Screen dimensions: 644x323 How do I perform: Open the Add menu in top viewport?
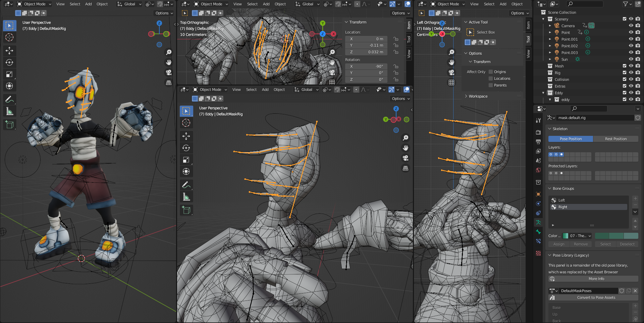pos(266,4)
